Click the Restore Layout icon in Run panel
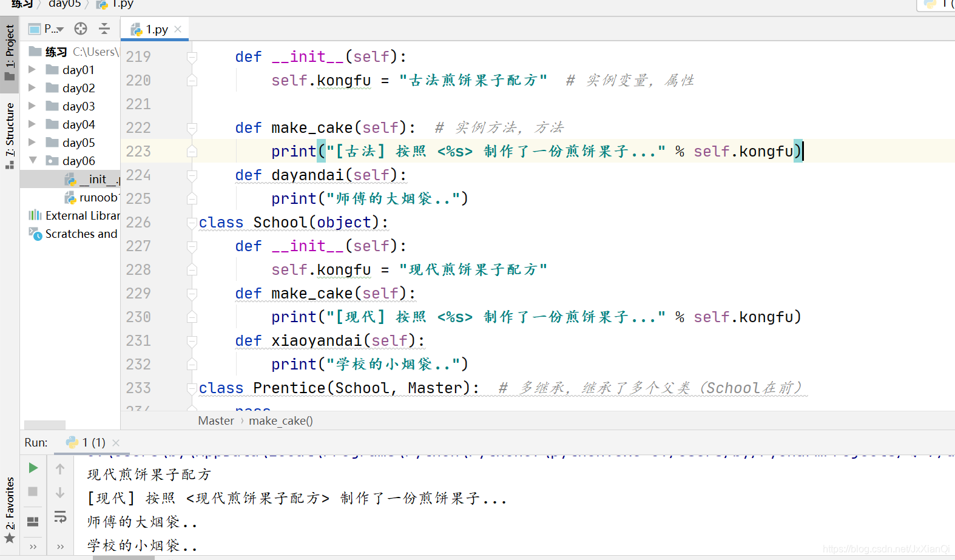Viewport: 955px width, 560px height. 33,521
